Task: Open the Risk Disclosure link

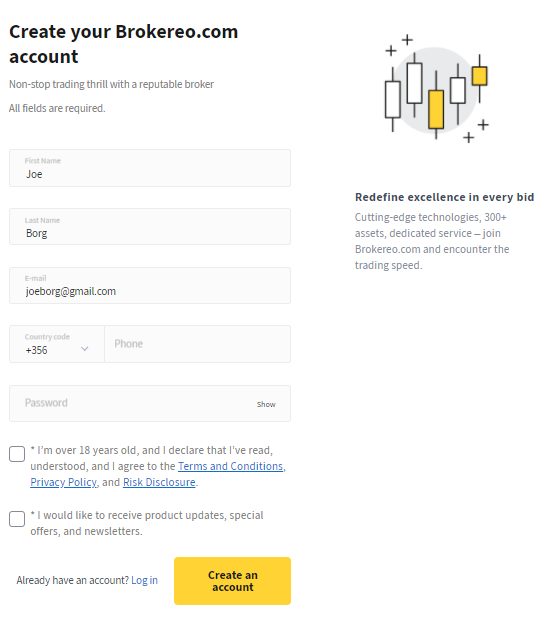Action: click(159, 482)
